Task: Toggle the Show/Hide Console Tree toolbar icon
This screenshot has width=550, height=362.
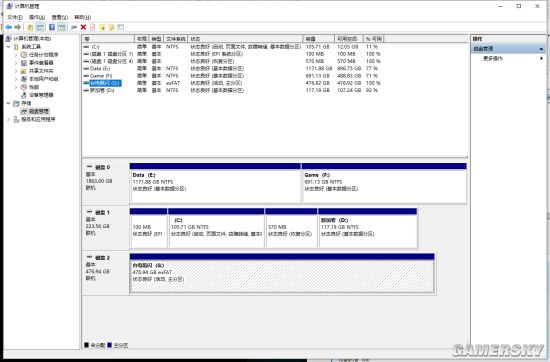Action: [41, 27]
